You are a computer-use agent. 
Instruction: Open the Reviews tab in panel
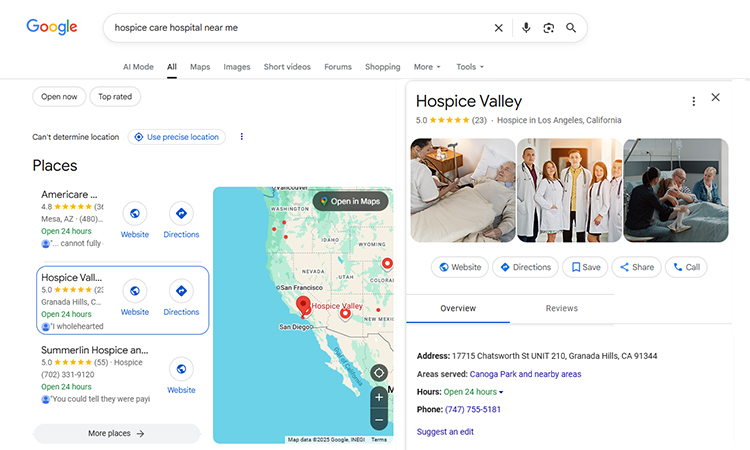coord(562,308)
